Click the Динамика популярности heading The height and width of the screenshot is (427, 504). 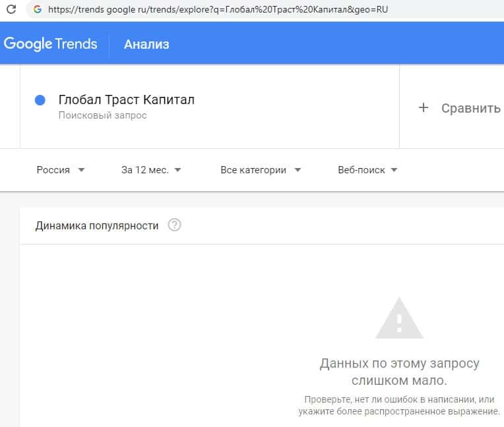point(97,225)
